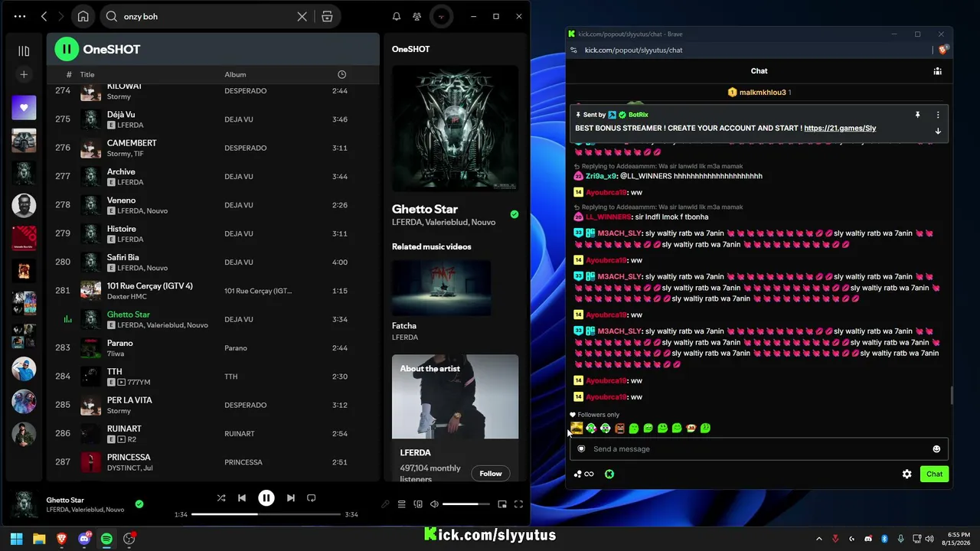Toggle Spotify lyrics microphone icon
This screenshot has width=980, height=551.
point(385,504)
